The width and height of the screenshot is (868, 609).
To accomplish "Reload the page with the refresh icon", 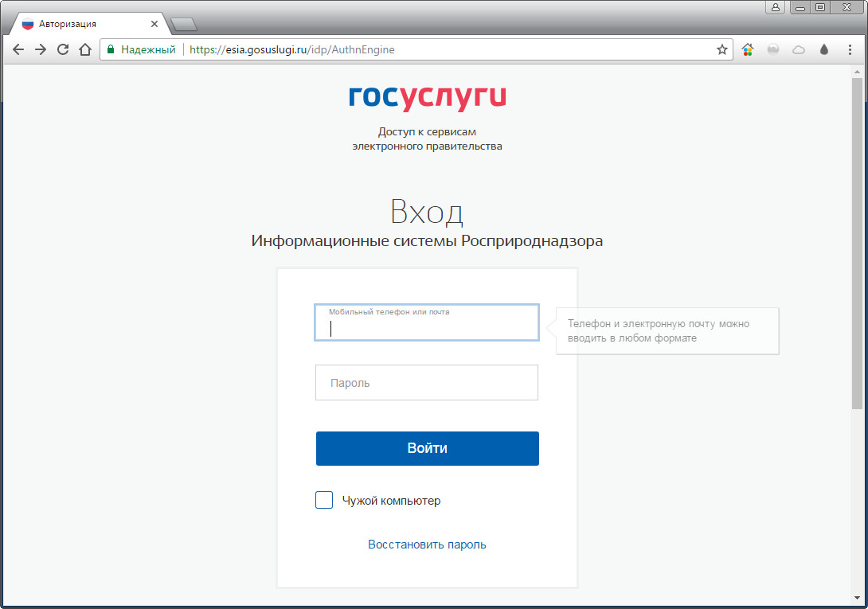I will (63, 49).
